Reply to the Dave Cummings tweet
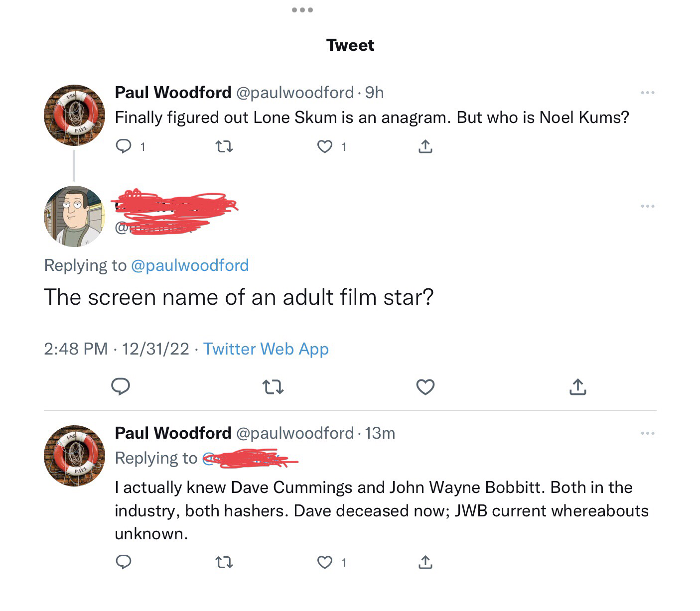Screen dimensions: 700x611 pyautogui.click(x=124, y=562)
